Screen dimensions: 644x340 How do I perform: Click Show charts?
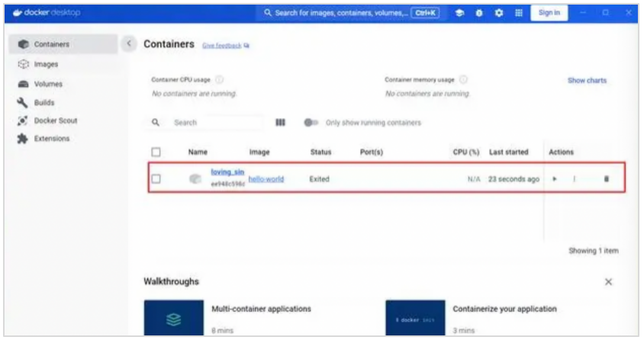pos(587,80)
